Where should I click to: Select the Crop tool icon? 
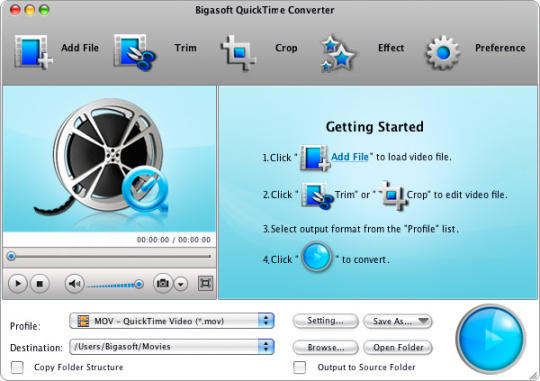(x=238, y=52)
